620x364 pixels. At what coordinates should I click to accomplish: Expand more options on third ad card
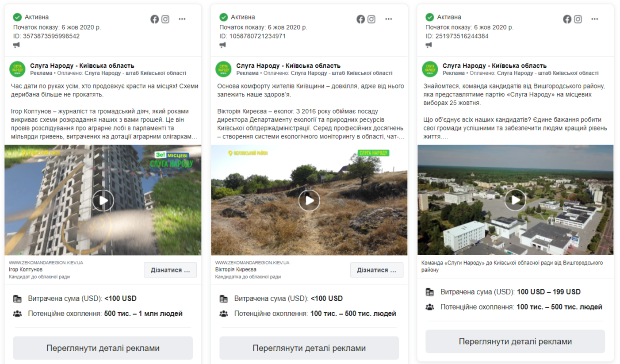[595, 19]
